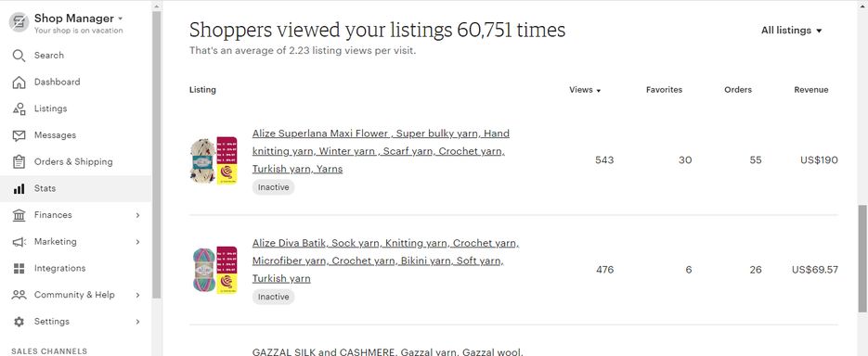Image resolution: width=868 pixels, height=356 pixels.
Task: Select the Stats bar chart icon
Action: click(19, 188)
